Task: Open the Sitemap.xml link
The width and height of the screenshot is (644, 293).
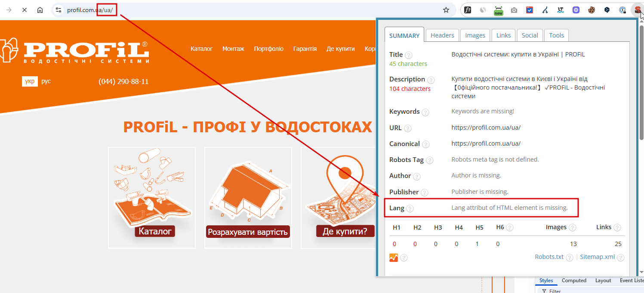Action: pos(597,257)
